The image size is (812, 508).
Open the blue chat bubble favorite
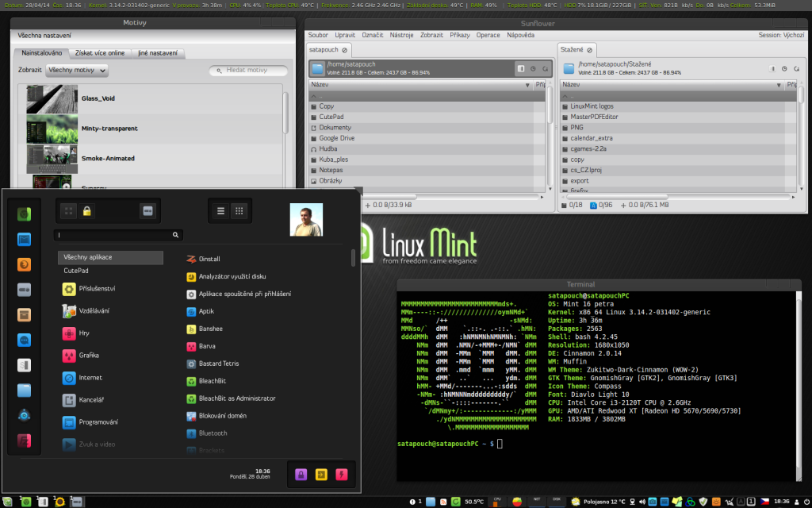pyautogui.click(x=25, y=340)
